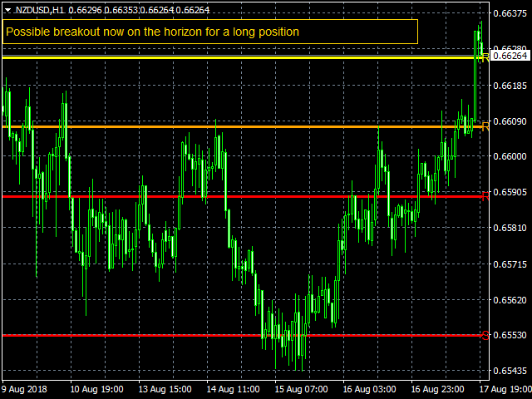Click the NZDUSD,H1 chart title text
532x399 pixels.
coord(40,10)
